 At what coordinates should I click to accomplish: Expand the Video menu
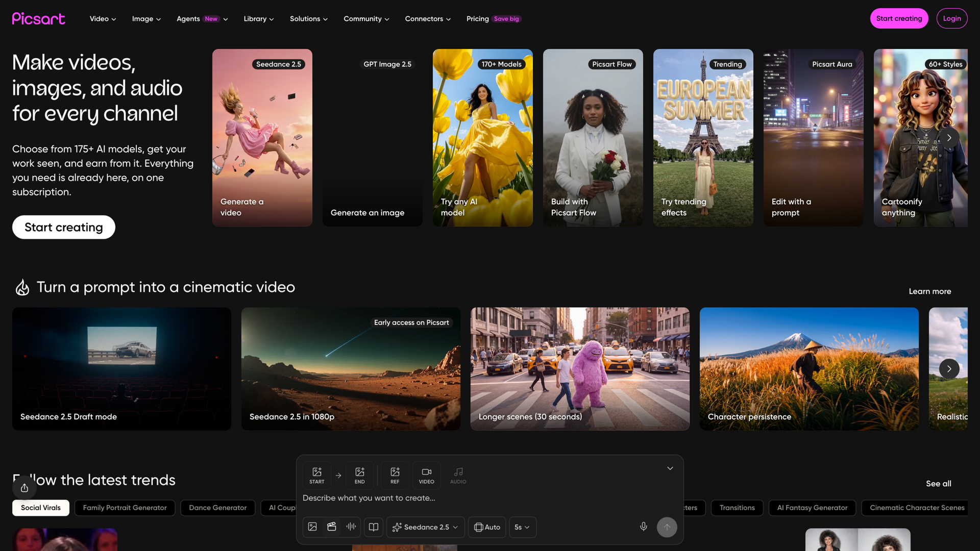click(103, 19)
